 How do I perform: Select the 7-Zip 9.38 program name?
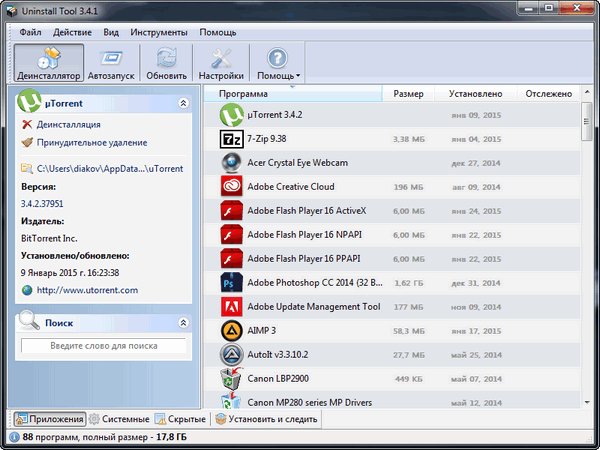pyautogui.click(x=267, y=139)
